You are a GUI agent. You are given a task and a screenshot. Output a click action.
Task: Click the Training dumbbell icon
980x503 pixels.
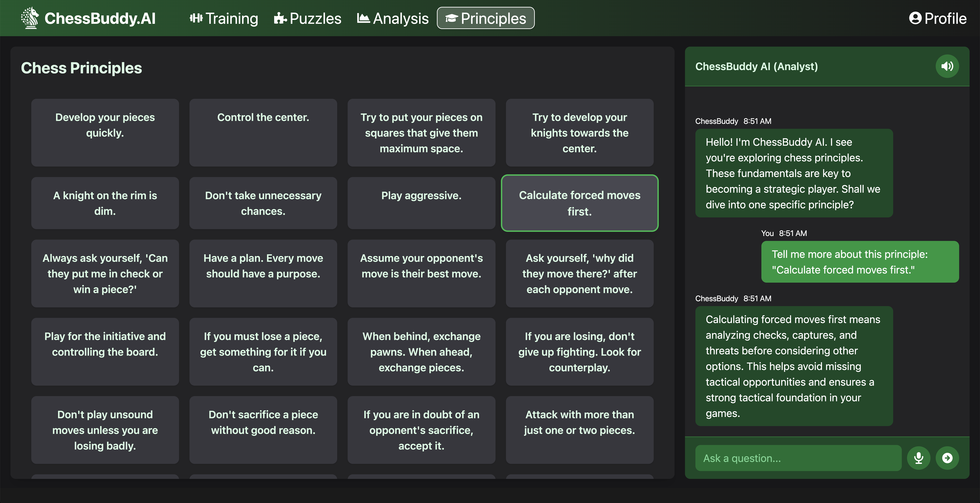196,18
